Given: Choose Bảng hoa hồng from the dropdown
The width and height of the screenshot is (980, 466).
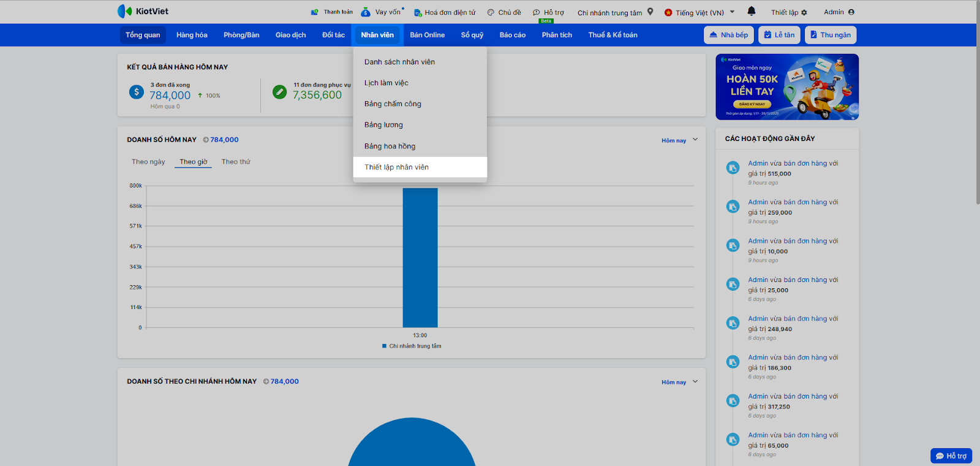Looking at the screenshot, I should pos(420,146).
